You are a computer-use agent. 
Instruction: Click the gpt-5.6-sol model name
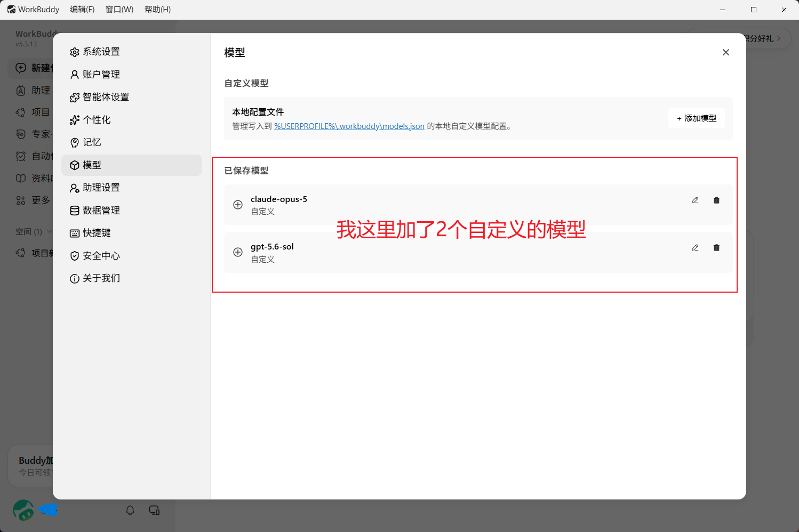click(x=272, y=247)
